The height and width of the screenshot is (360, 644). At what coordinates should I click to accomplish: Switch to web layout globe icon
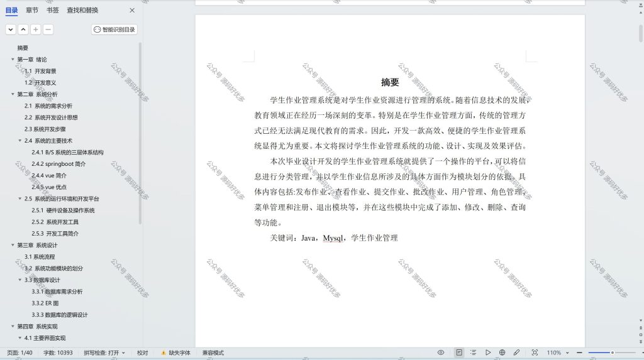(502, 352)
